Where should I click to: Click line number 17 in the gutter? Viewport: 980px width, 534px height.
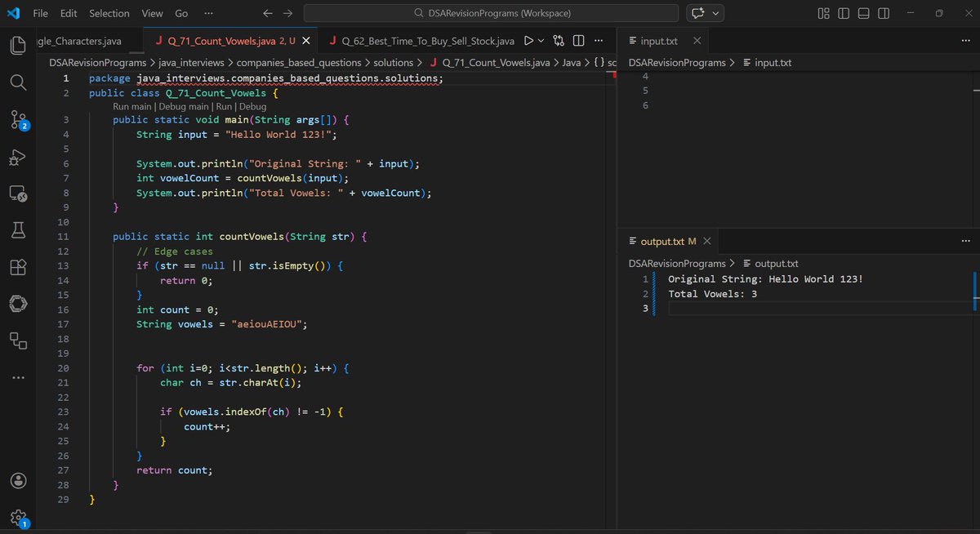[x=64, y=324]
